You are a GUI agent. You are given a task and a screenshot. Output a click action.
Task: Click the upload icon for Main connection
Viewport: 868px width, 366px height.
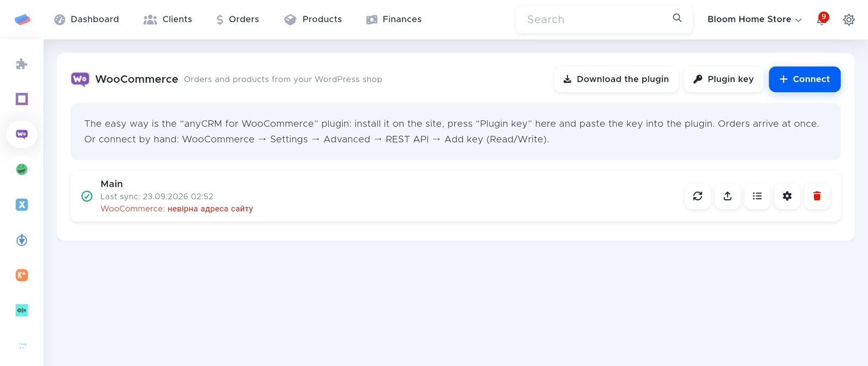pyautogui.click(x=727, y=196)
